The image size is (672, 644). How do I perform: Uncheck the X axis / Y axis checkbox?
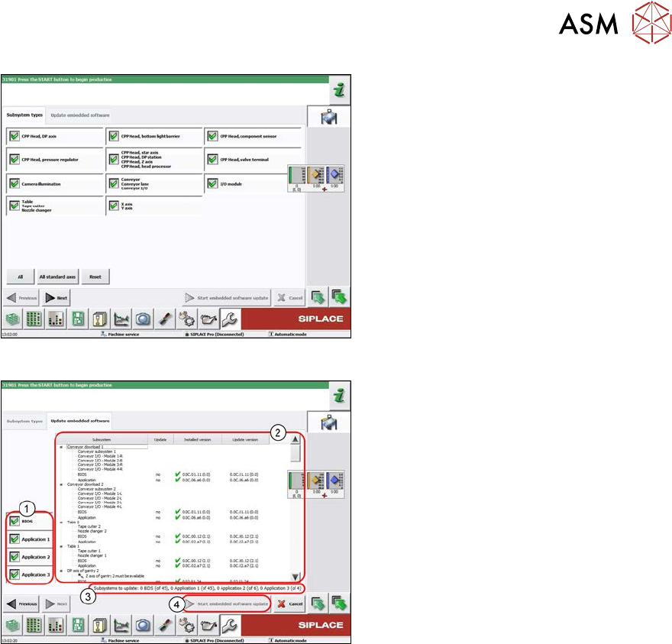click(x=114, y=205)
